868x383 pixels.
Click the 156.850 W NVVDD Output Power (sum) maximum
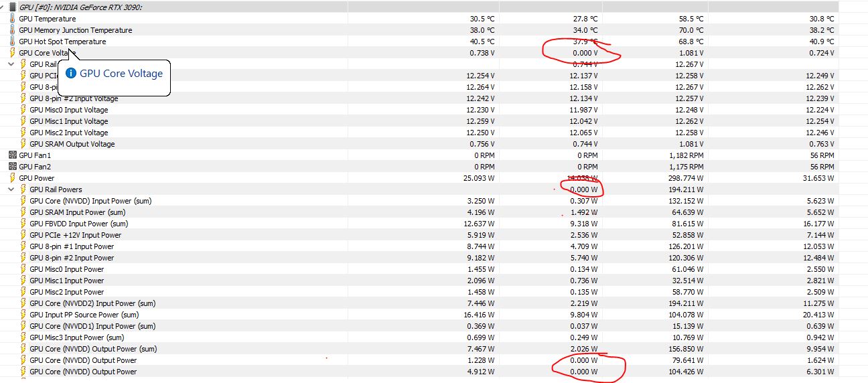(x=684, y=349)
